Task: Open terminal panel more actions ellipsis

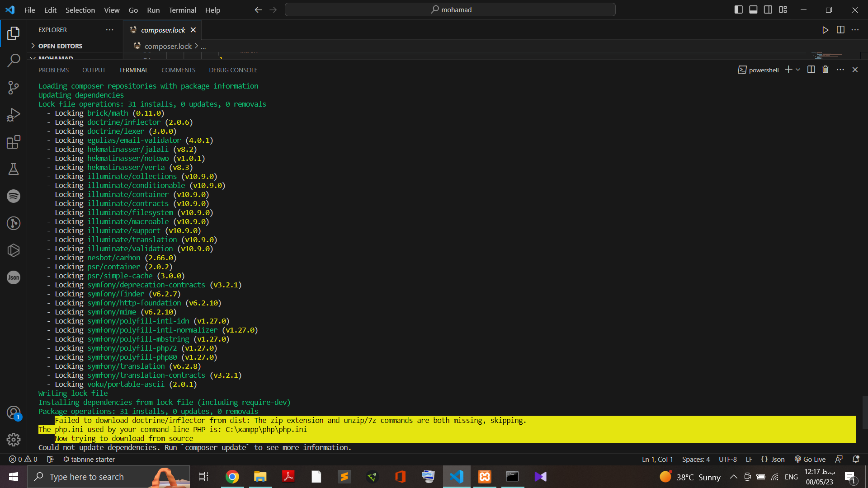Action: pos(840,70)
